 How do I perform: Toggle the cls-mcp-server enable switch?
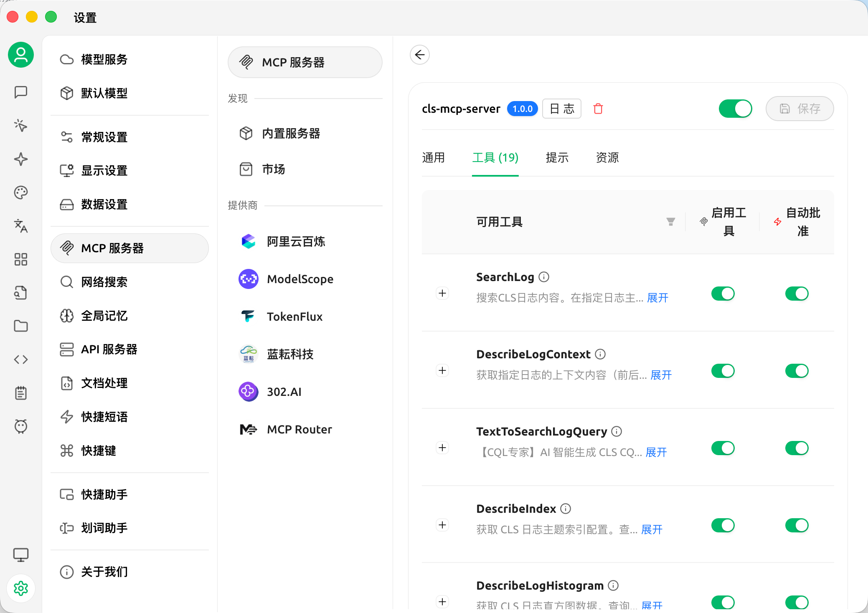point(735,109)
